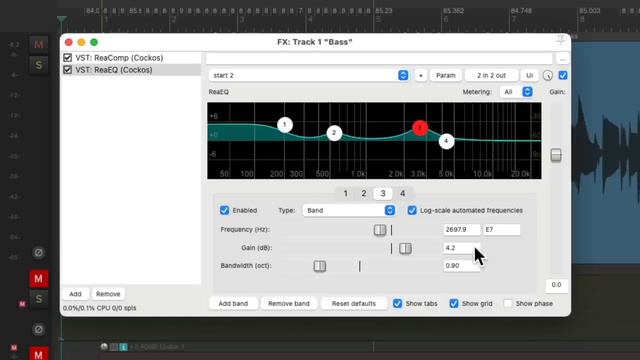Switch to band tab 1

[x=345, y=193]
